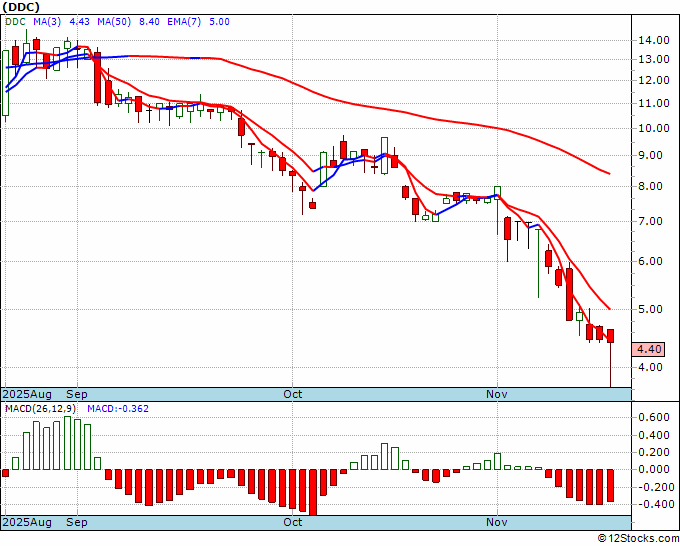Click the DDC ticker legend label
This screenshot has width=680, height=546.
pos(15,22)
